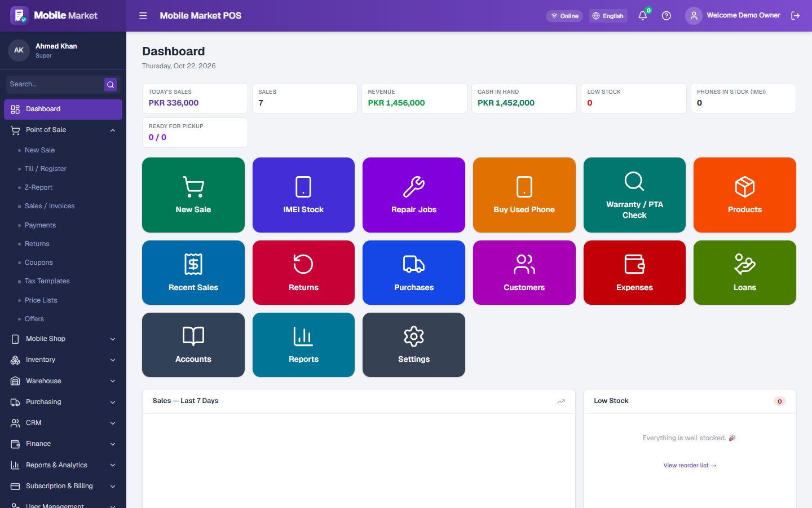
Task: Expand the Finance section
Action: pos(63,444)
